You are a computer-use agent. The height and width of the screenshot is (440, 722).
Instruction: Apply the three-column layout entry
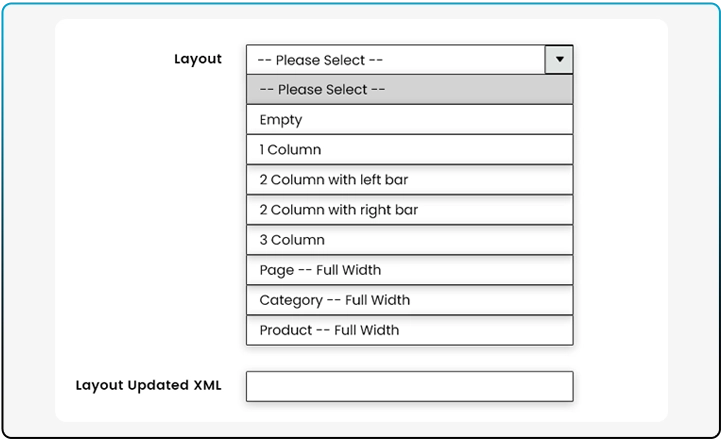point(409,240)
